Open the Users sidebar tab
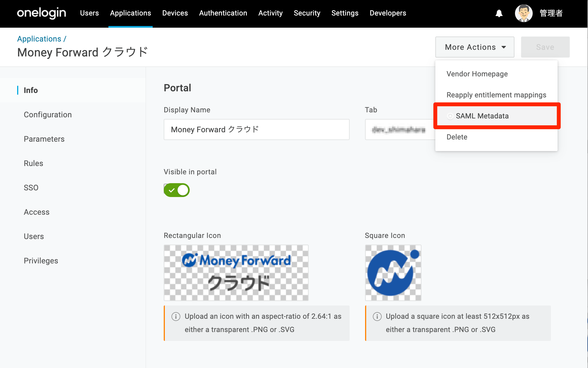588x368 pixels. [x=34, y=236]
